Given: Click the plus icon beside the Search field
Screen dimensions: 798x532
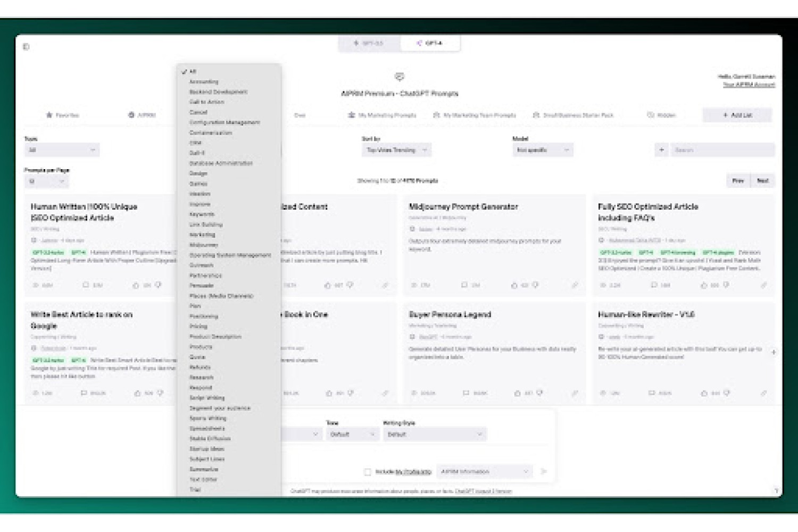Looking at the screenshot, I should (661, 150).
